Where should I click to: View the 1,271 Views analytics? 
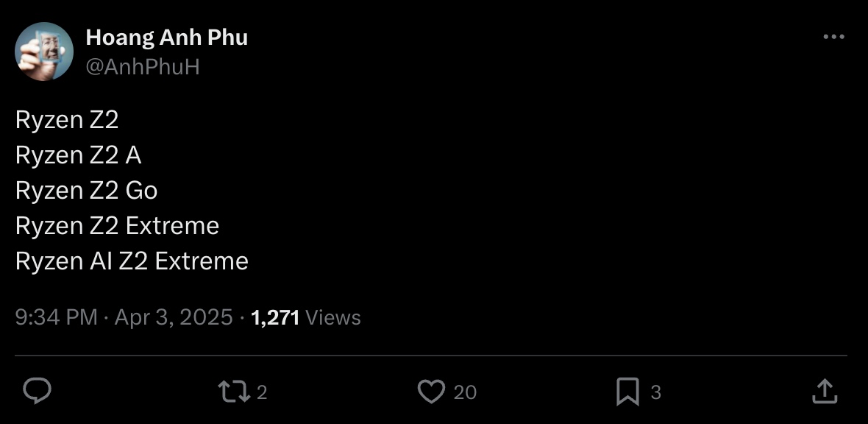point(276,317)
